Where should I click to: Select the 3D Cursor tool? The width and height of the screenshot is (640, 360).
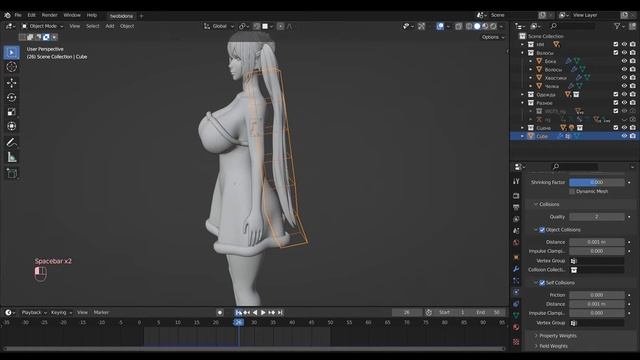pyautogui.click(x=11, y=67)
